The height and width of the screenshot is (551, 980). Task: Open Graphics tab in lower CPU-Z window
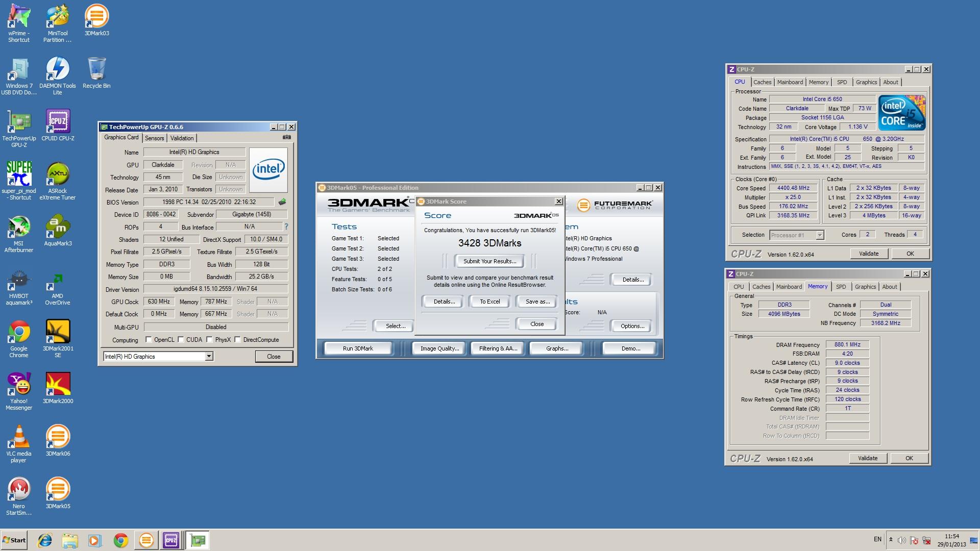pyautogui.click(x=865, y=287)
